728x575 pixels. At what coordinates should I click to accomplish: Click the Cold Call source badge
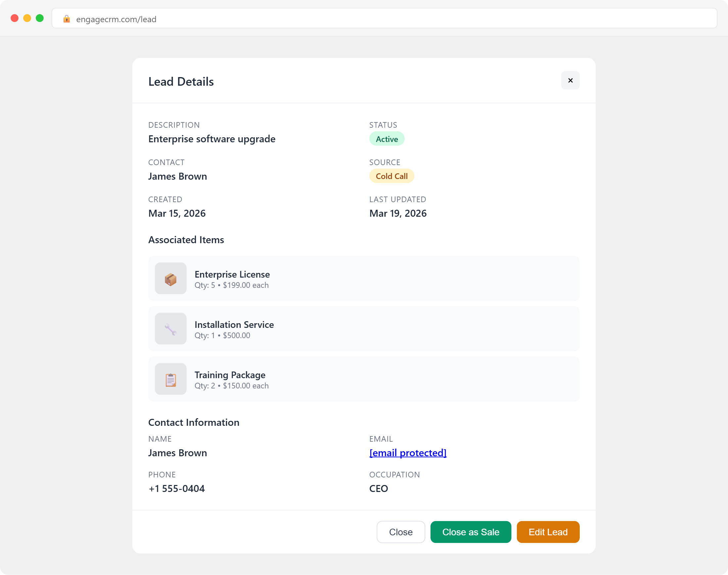[391, 176]
